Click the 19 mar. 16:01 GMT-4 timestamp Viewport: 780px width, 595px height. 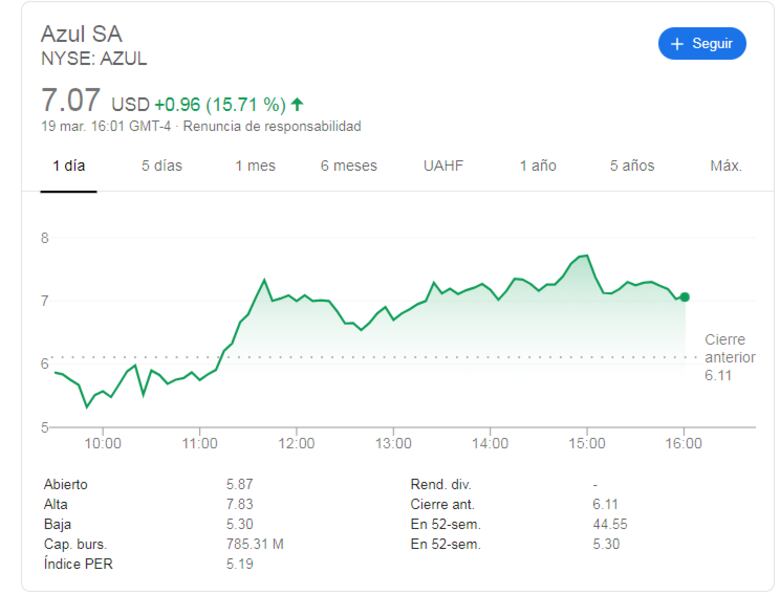pos(106,126)
